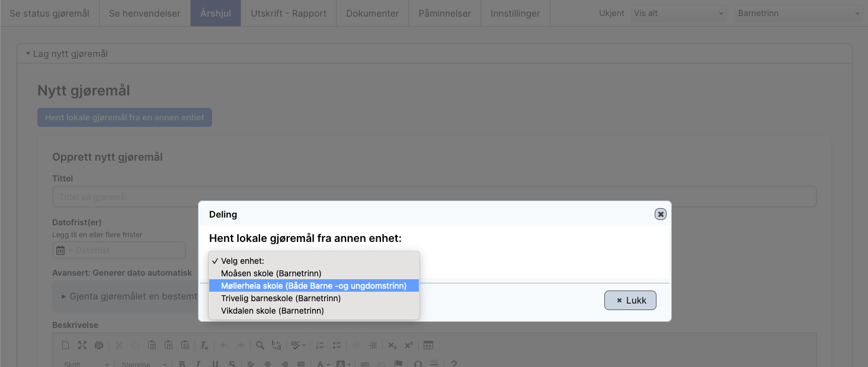Click the Paste as plain text icon
Image resolution: width=868 pixels, height=367 pixels.
point(168,345)
